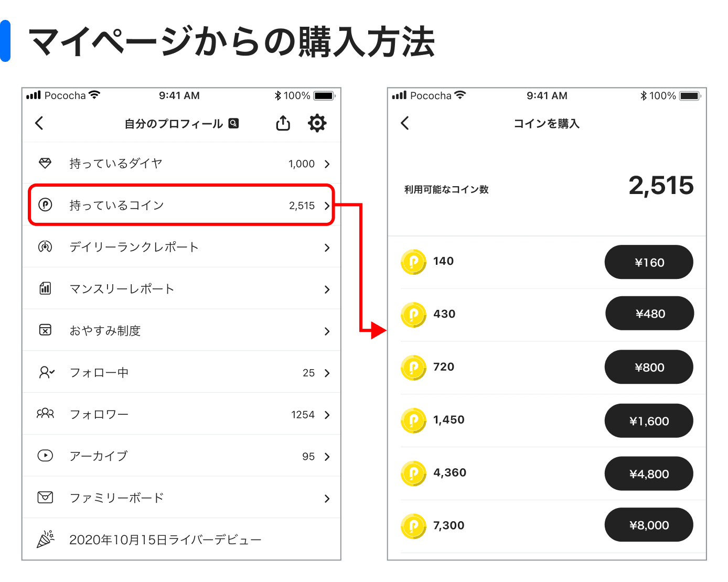Open the アーカイブ chevron

coord(327,457)
